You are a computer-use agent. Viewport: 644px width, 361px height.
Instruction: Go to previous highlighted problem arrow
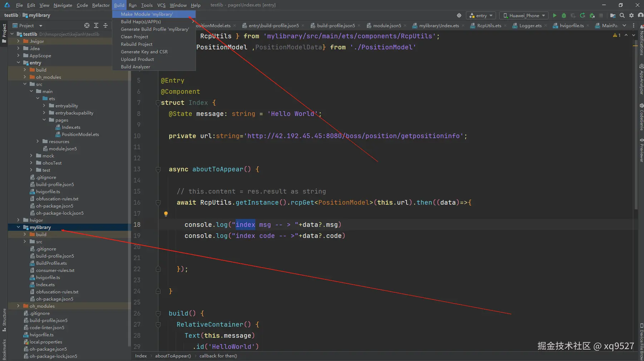[626, 35]
